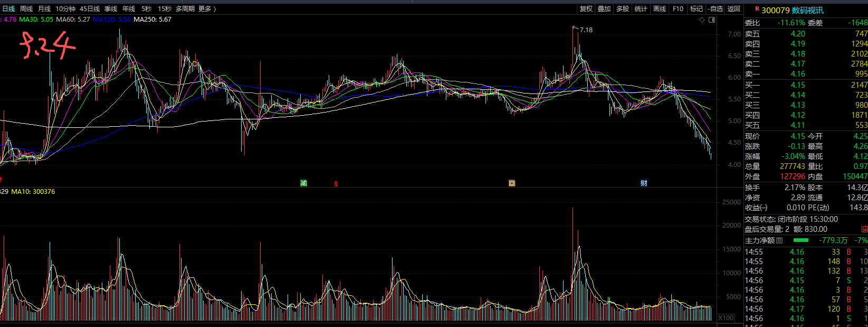The height and width of the screenshot is (327, 868).
Task: Click the 返回 back button
Action: pyautogui.click(x=734, y=8)
